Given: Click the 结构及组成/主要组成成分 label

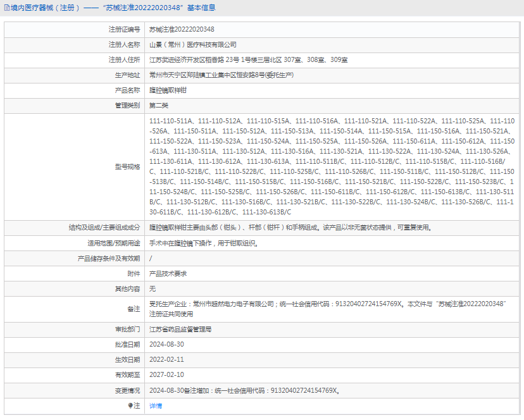Looking at the screenshot, I should coord(104,228).
